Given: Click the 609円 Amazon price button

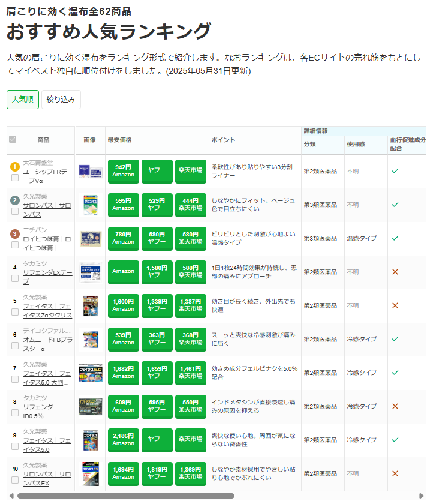Looking at the screenshot, I should [124, 407].
